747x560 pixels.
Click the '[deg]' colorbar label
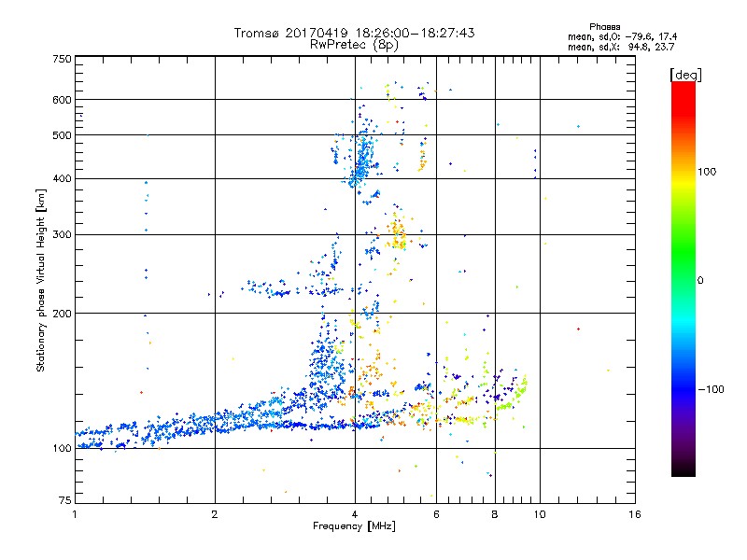point(685,75)
